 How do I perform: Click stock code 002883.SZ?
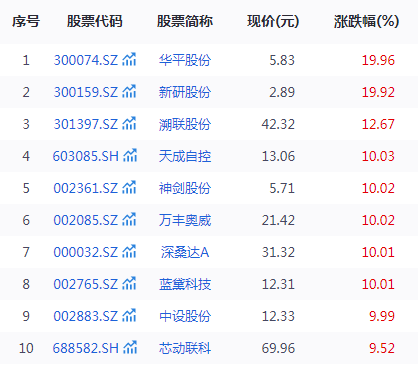86,316
